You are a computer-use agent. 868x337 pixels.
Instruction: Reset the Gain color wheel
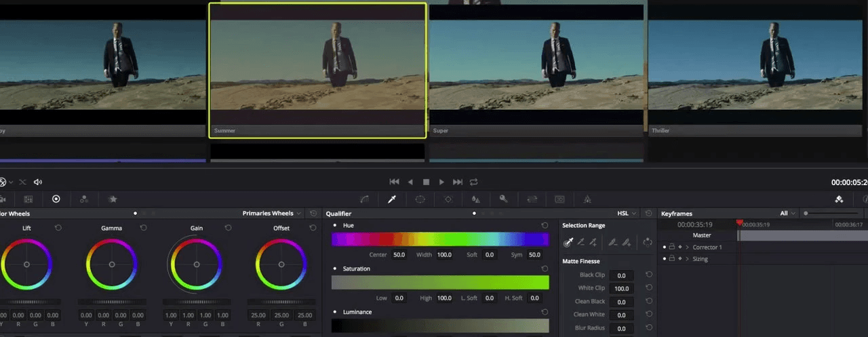click(x=229, y=228)
